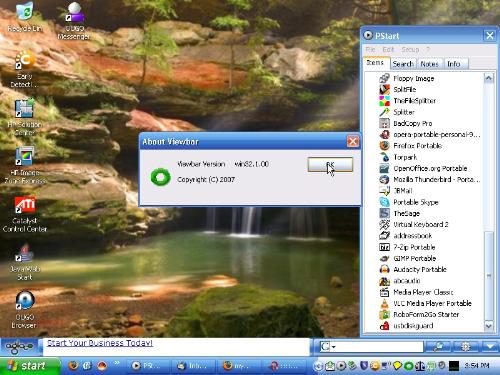Open the ? help menu in PStart
Screen dimensions: 500x375
pyautogui.click(x=428, y=50)
